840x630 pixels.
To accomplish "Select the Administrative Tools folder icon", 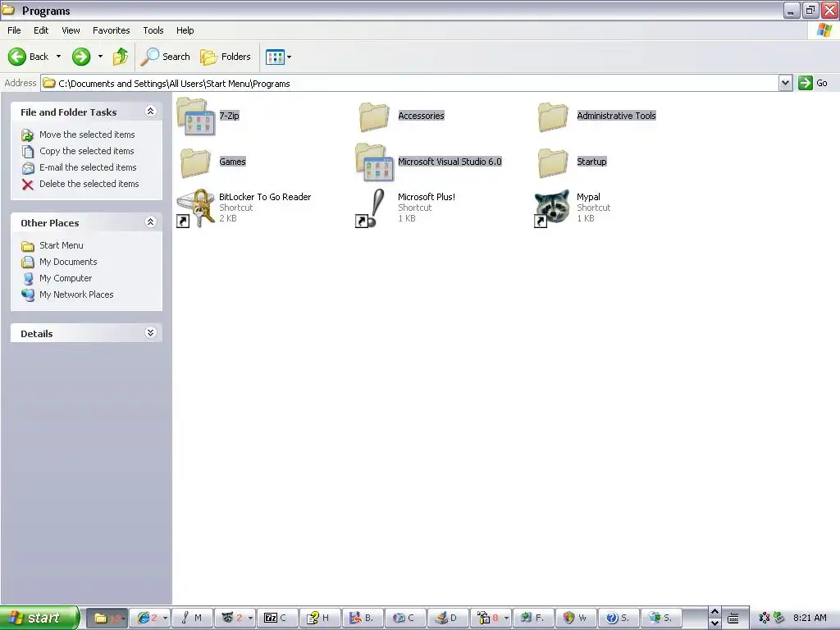I will [553, 116].
